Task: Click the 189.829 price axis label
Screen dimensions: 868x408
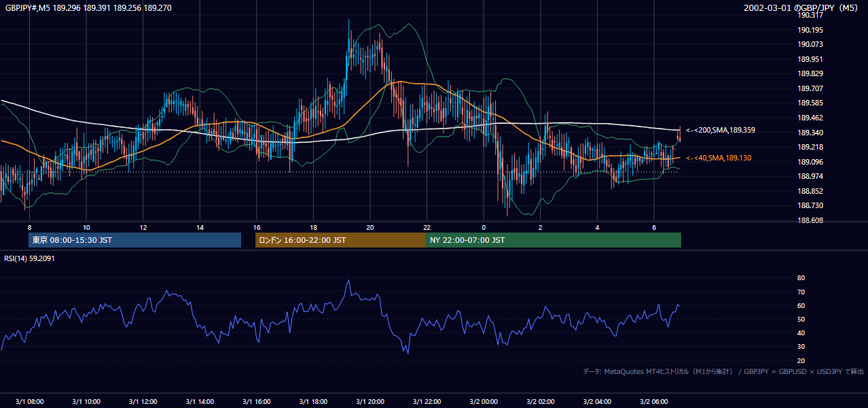Action: (810, 73)
